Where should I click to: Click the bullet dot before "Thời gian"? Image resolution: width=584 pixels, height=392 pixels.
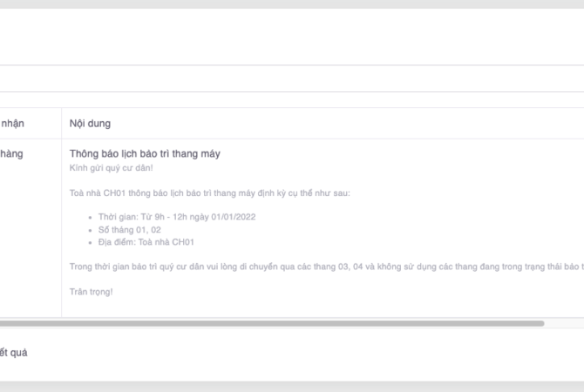pyautogui.click(x=91, y=217)
